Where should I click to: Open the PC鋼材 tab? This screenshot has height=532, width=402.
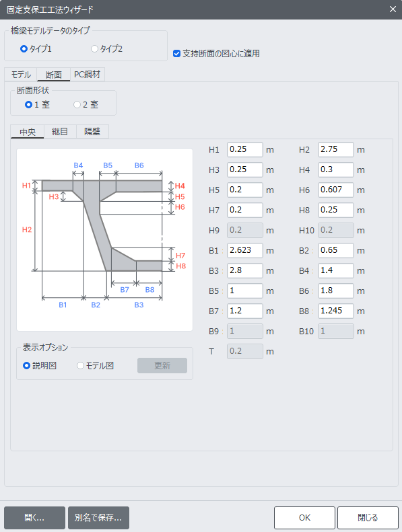[x=88, y=75]
